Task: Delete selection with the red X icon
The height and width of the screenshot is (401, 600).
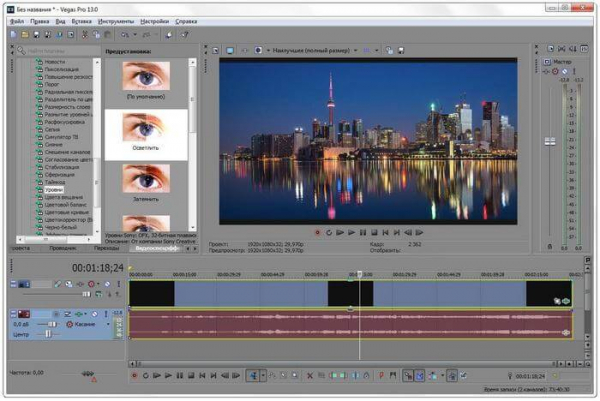Action: (310, 376)
